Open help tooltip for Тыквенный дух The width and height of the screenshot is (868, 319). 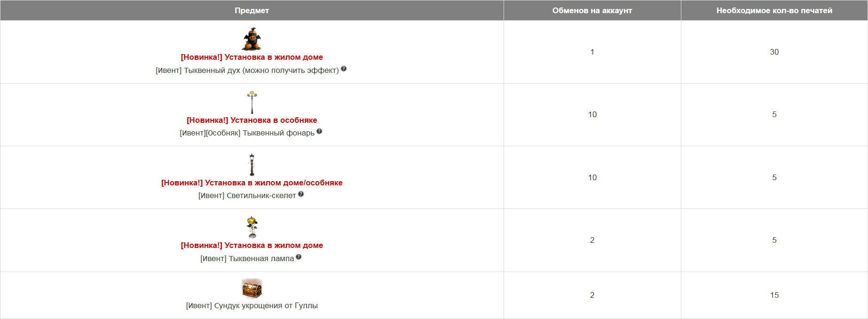(344, 69)
